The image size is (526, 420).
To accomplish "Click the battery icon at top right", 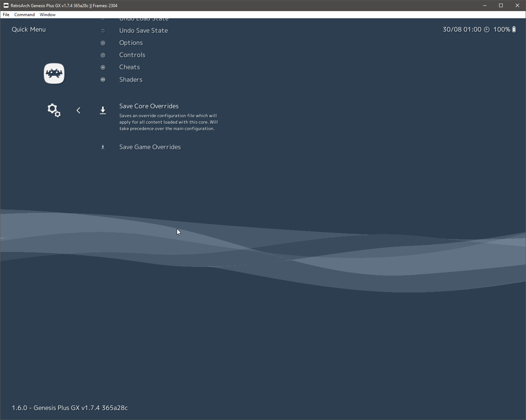I will pos(514,29).
